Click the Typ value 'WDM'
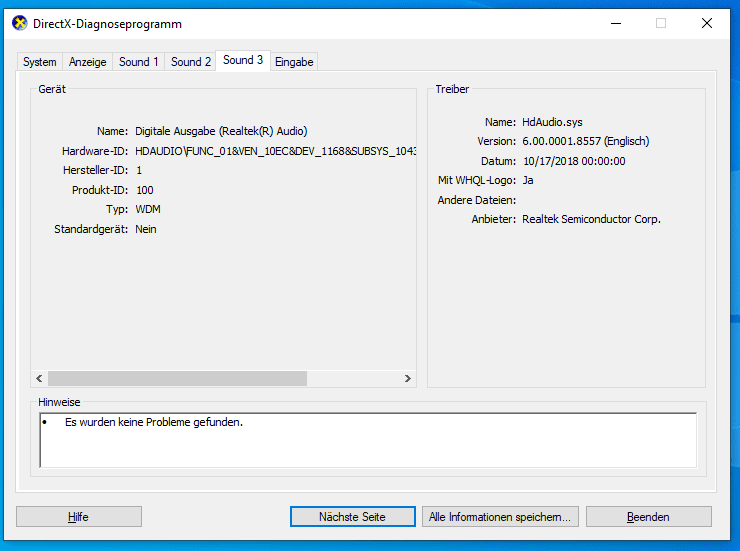This screenshot has height=551, width=740. (x=148, y=209)
